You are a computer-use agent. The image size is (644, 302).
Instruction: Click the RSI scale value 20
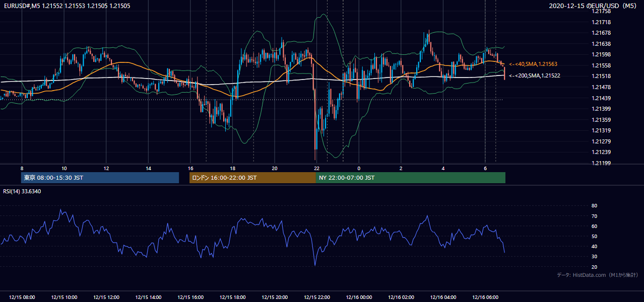pos(595,267)
